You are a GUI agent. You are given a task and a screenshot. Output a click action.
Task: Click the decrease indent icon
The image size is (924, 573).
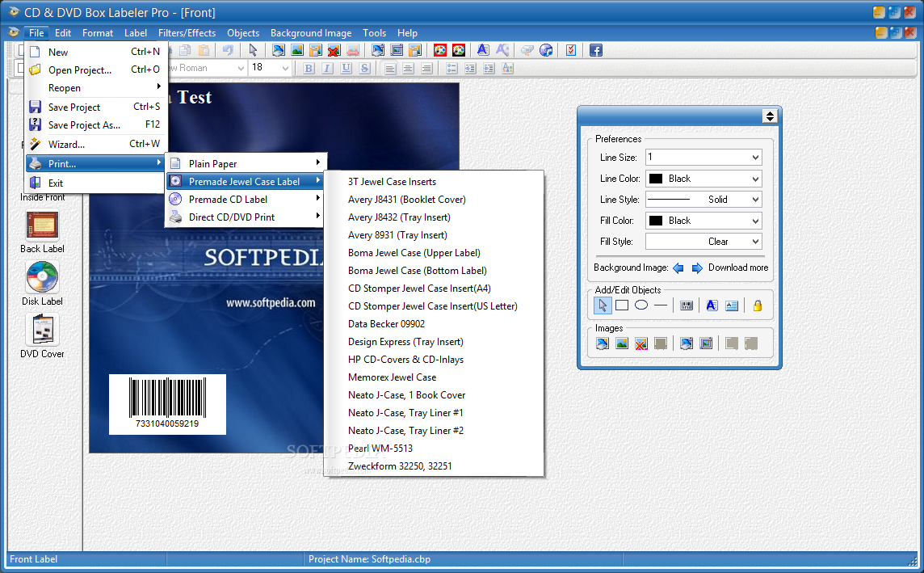(x=469, y=69)
